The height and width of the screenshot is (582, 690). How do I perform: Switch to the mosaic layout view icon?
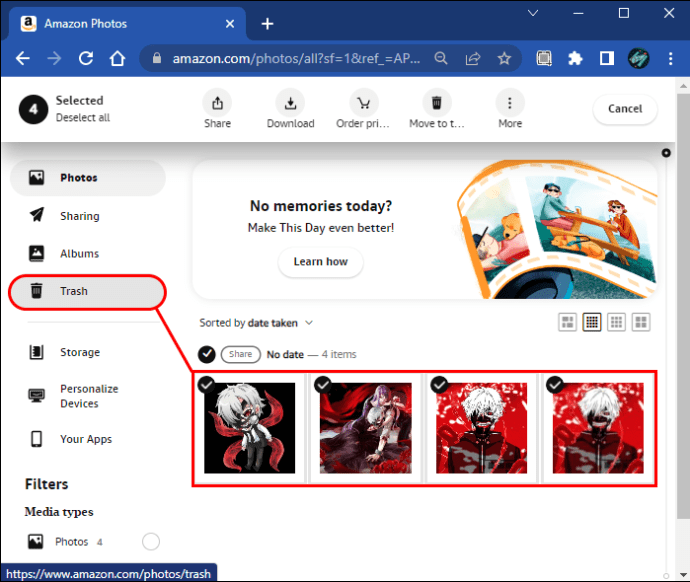tap(567, 322)
